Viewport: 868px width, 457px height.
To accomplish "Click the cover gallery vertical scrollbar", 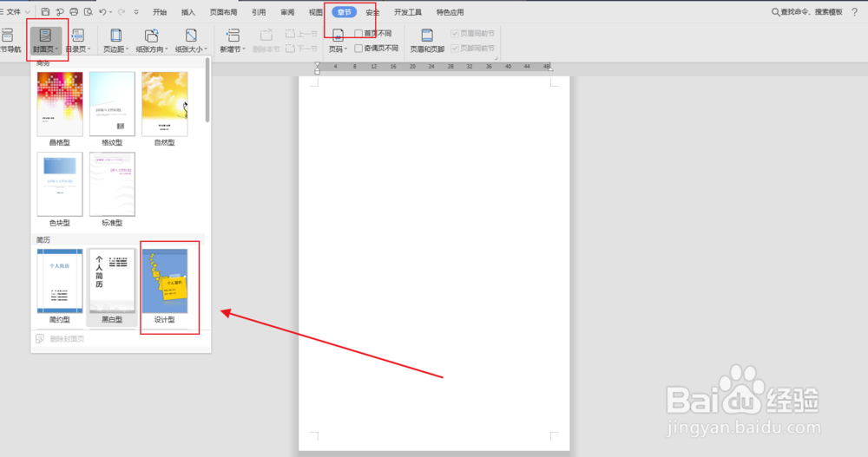I will point(207,89).
